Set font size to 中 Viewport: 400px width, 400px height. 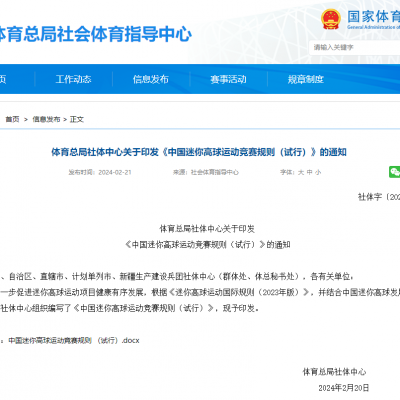310,172
